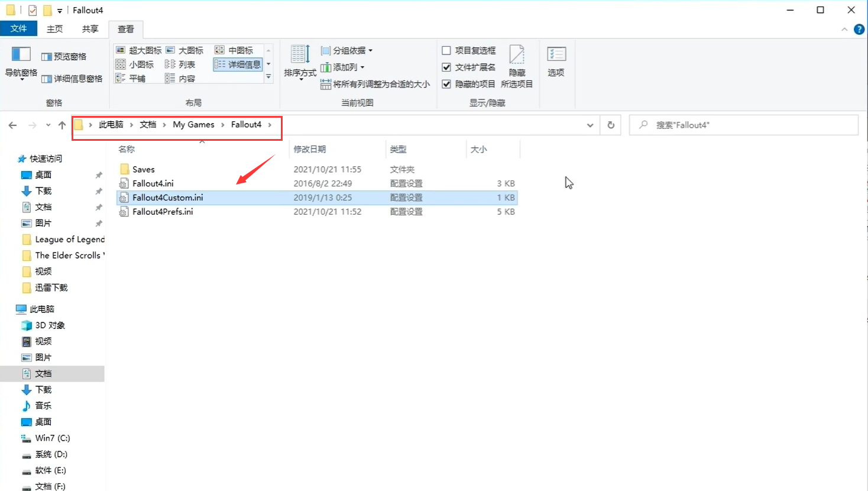Go up one folder level

click(x=62, y=125)
